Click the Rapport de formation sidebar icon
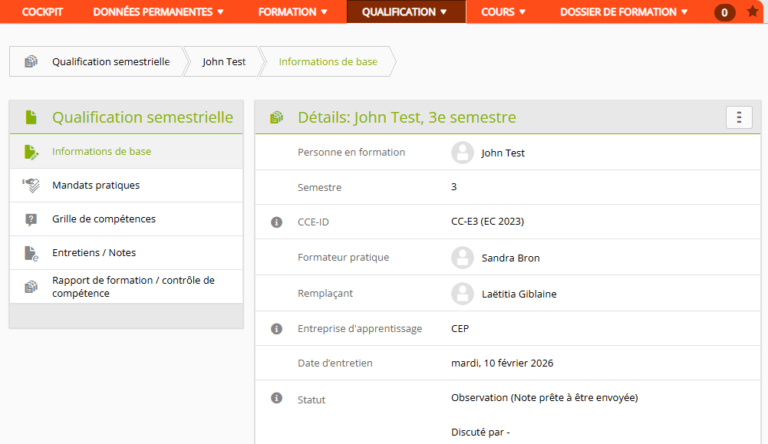The height and width of the screenshot is (444, 768). (31, 287)
